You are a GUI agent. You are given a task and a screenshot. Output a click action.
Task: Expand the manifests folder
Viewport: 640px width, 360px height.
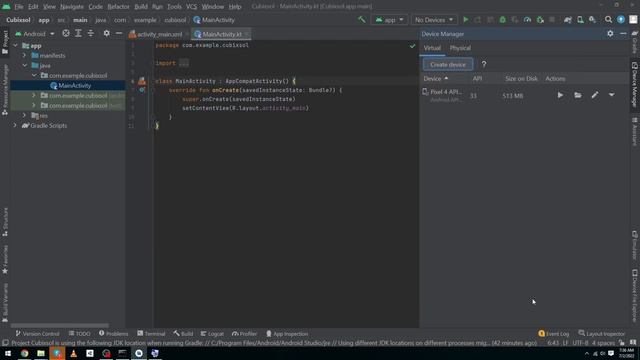[24, 56]
